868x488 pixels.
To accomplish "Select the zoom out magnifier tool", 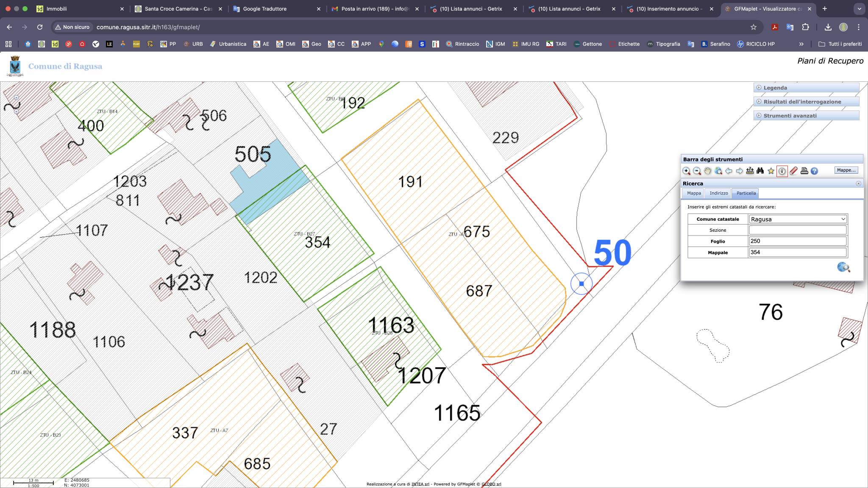I will pos(697,171).
